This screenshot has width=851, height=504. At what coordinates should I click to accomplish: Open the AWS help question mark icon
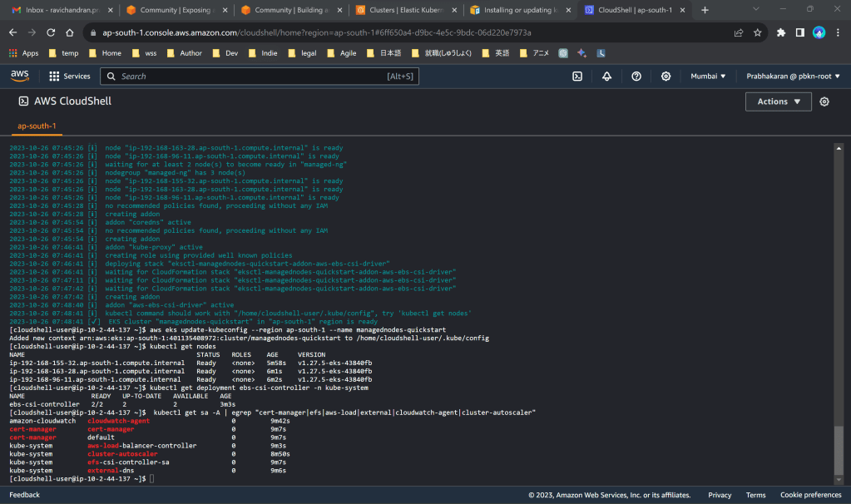636,77
